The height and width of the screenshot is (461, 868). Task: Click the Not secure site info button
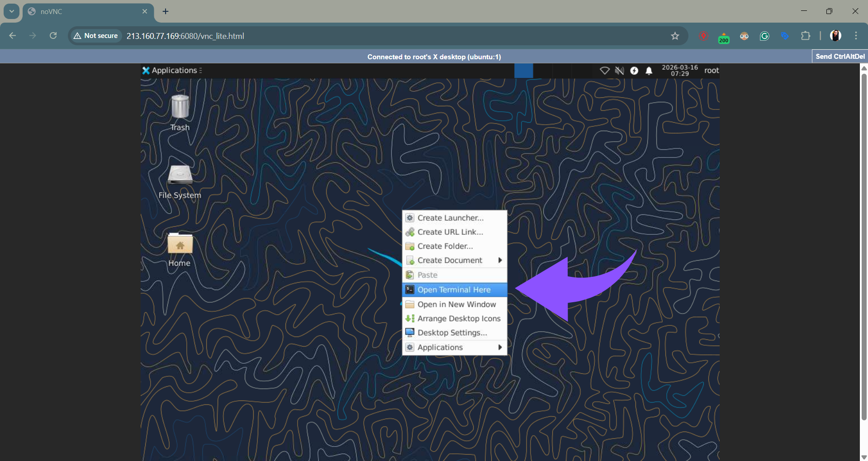click(x=95, y=36)
